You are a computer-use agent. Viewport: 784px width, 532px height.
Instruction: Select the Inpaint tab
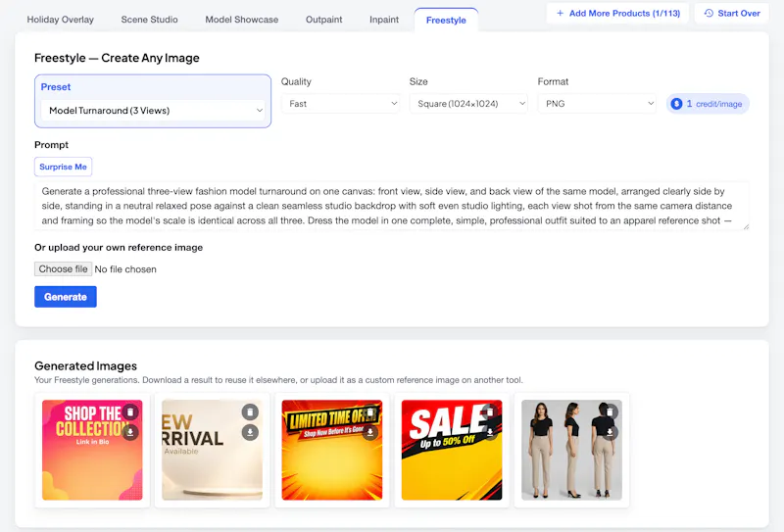pyautogui.click(x=384, y=20)
